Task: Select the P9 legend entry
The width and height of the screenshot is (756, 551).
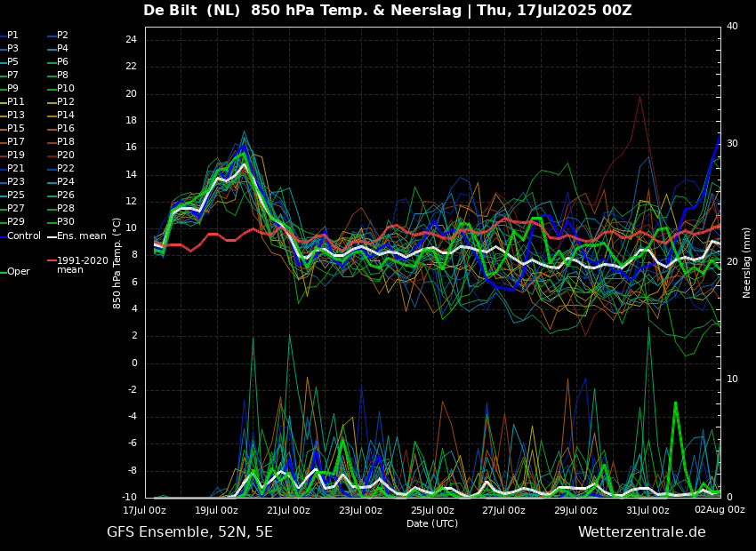Action: coord(9,89)
